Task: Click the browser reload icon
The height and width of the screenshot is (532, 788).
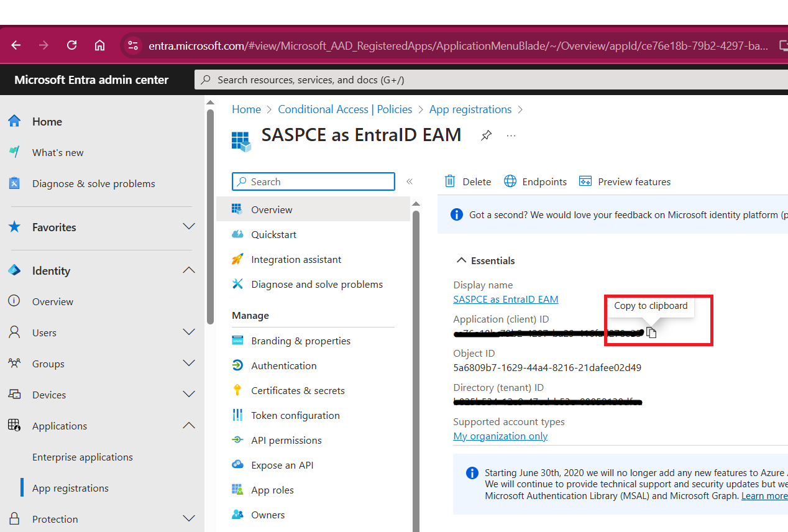Action: click(x=72, y=45)
